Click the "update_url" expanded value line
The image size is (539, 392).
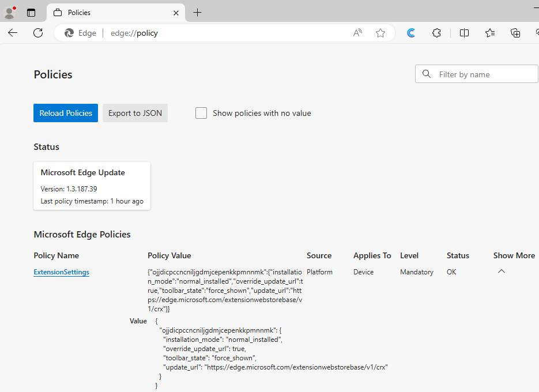pos(276,367)
